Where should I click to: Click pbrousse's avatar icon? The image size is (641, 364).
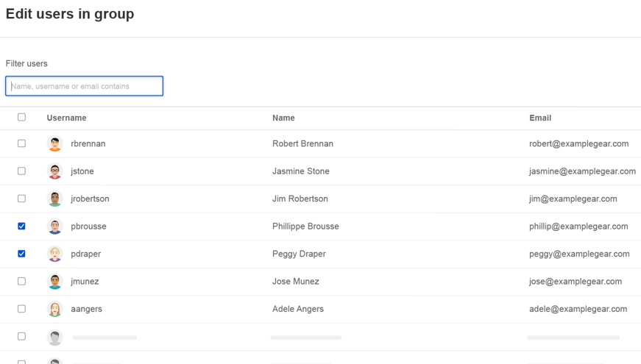coord(55,226)
